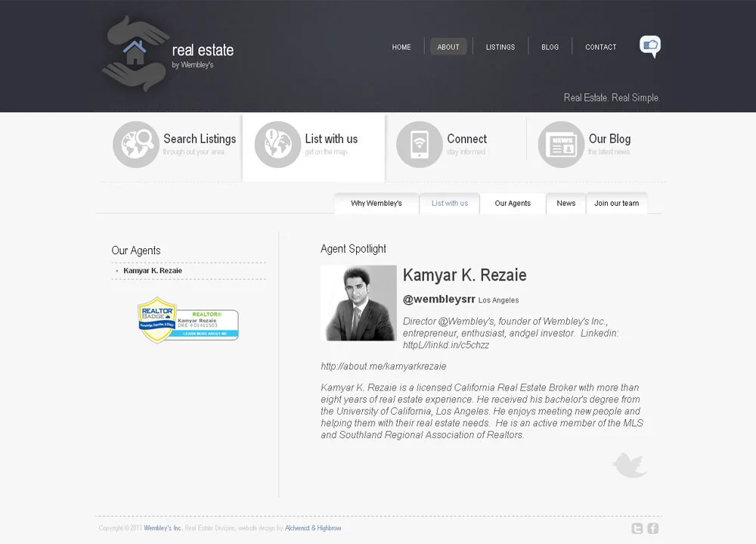Screen dimensions: 756x544
Task: Click the Los Angeles location text
Action: coord(498,300)
